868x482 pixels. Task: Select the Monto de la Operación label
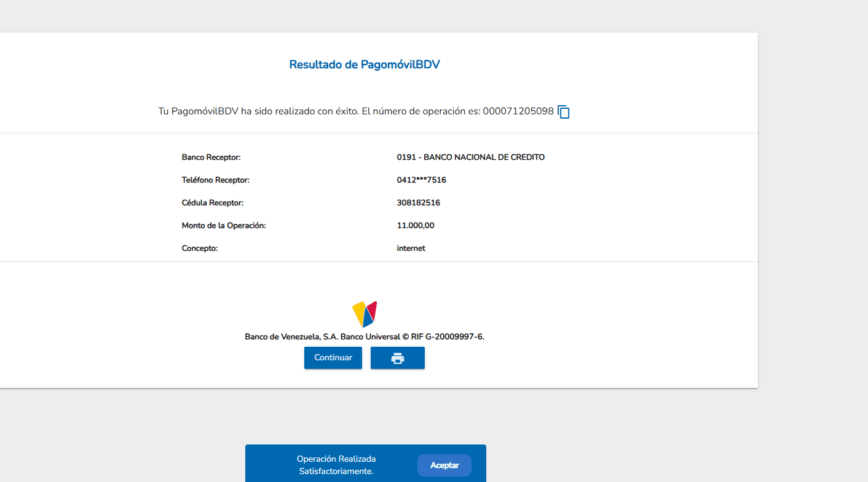click(x=223, y=226)
